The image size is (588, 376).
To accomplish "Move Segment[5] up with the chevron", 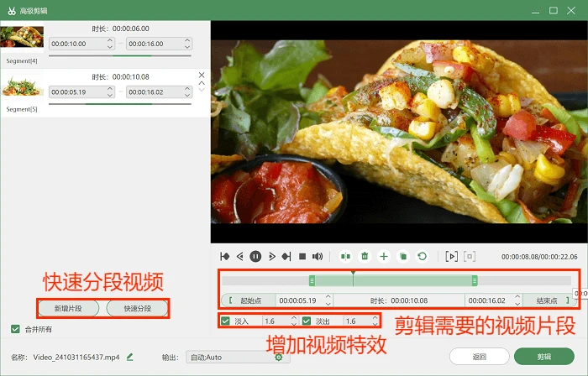I will tap(202, 83).
